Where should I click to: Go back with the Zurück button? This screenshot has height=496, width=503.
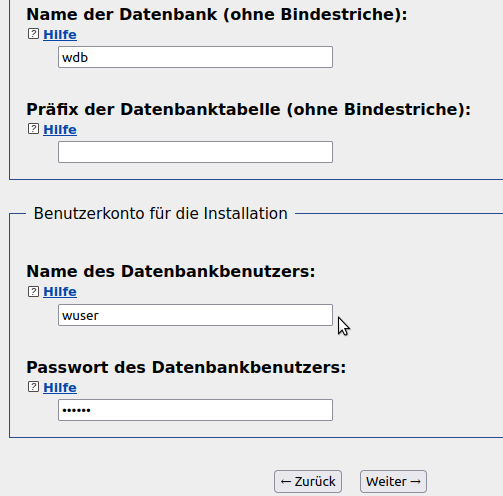(x=308, y=482)
